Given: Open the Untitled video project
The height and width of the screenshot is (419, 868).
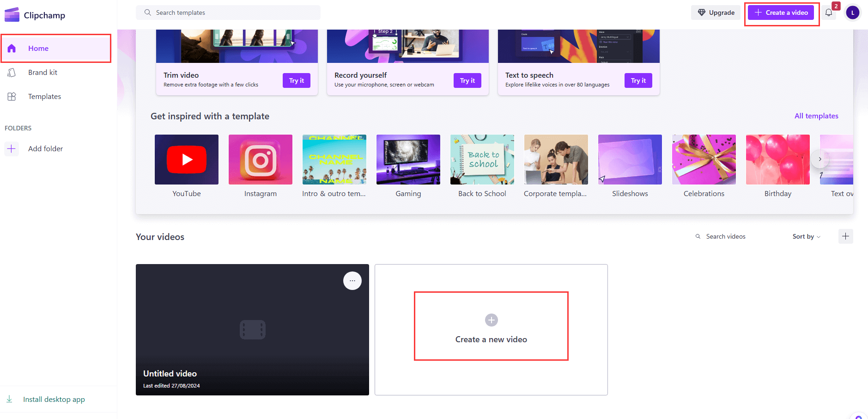Looking at the screenshot, I should click(x=252, y=329).
